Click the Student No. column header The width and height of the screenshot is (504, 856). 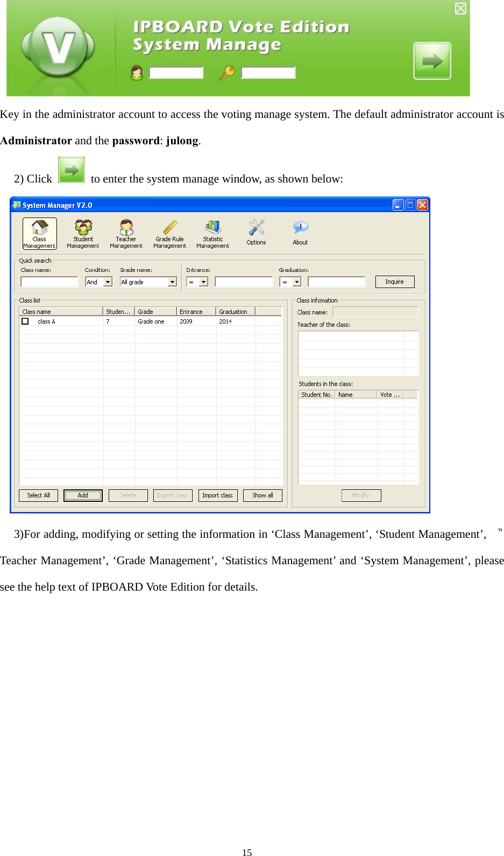[317, 395]
